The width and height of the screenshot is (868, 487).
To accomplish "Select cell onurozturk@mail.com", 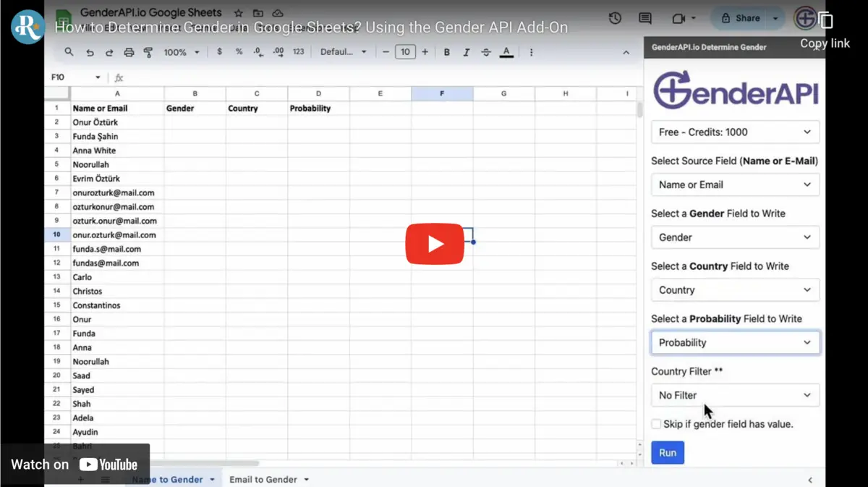I will click(x=117, y=193).
